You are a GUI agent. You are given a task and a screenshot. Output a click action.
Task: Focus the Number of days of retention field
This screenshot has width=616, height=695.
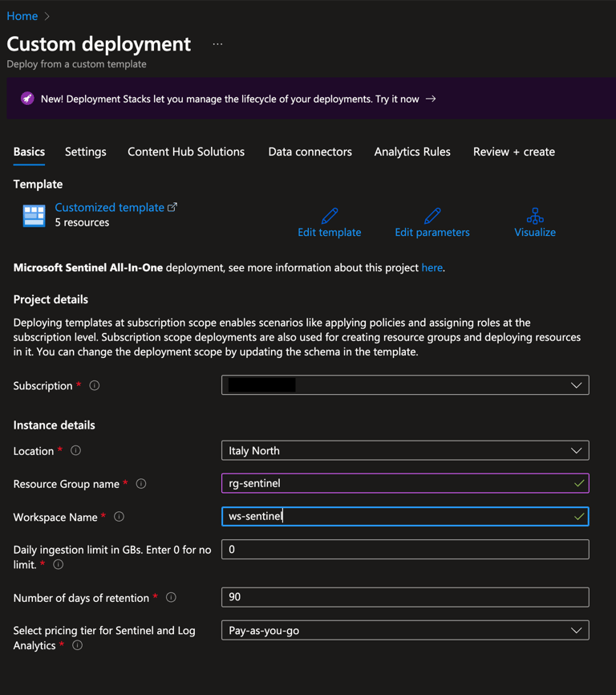pos(405,597)
